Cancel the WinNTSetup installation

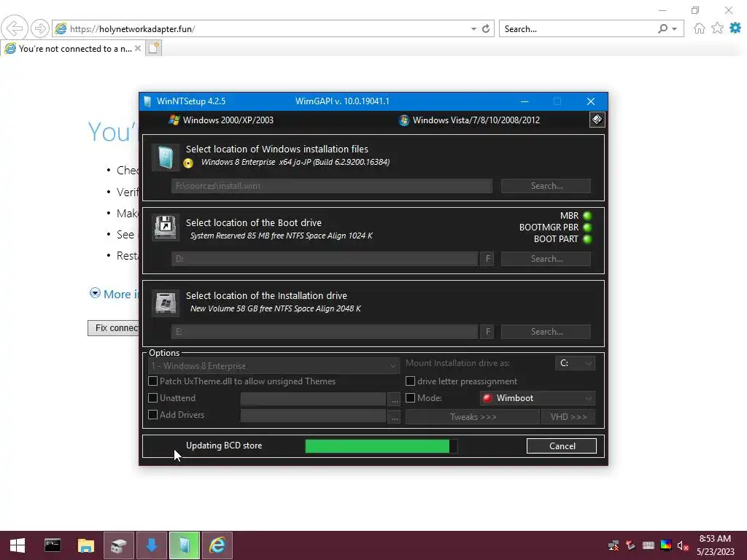tap(562, 446)
